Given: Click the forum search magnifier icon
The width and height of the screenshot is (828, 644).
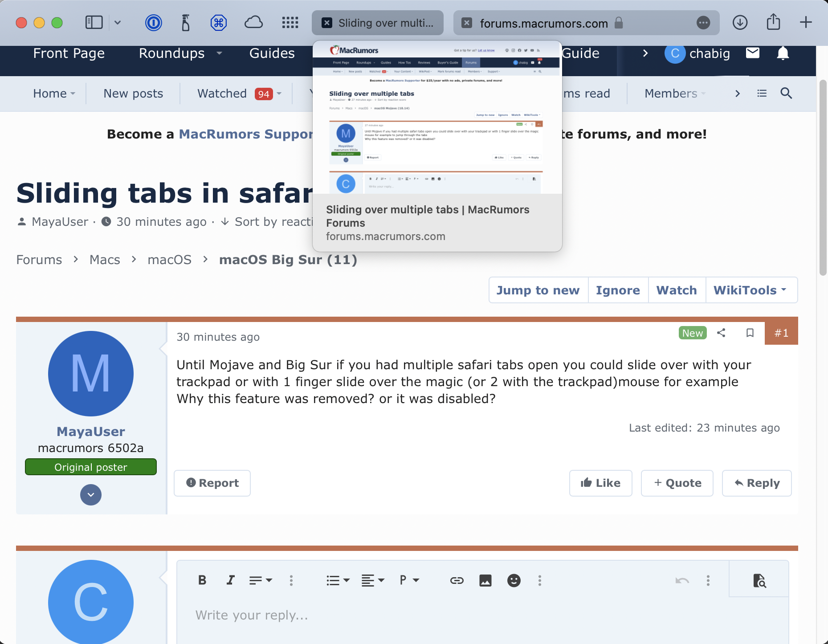Looking at the screenshot, I should (786, 94).
